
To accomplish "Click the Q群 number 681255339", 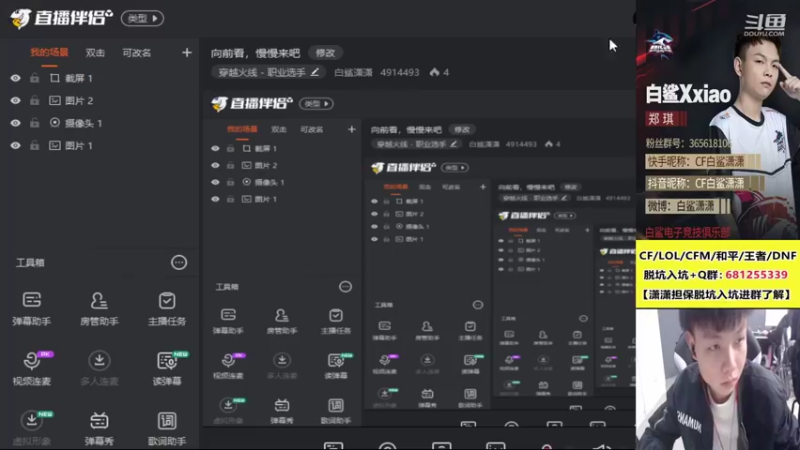I will [x=756, y=274].
